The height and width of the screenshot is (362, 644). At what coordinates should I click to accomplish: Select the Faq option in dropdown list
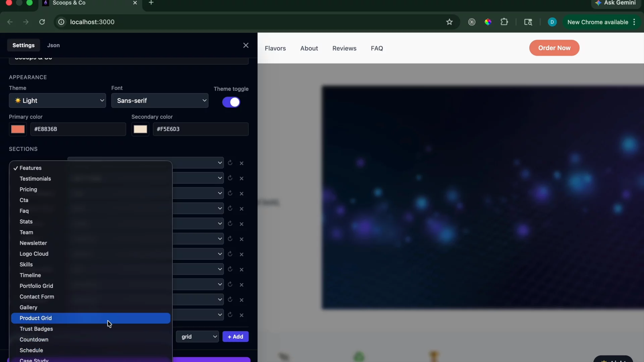pyautogui.click(x=91, y=211)
